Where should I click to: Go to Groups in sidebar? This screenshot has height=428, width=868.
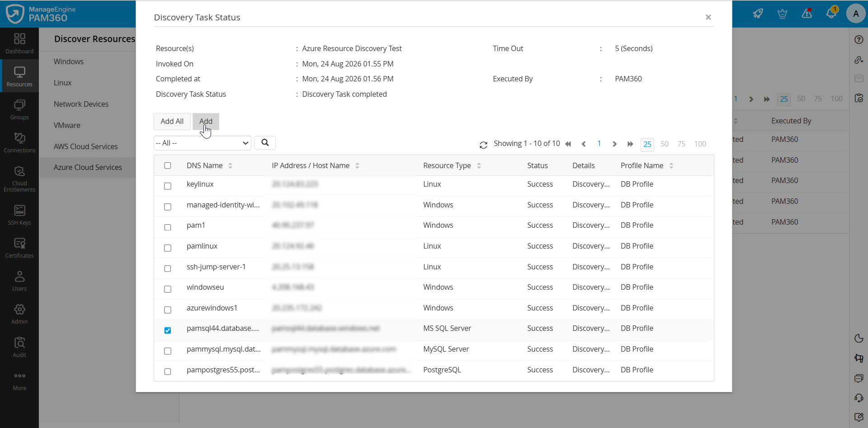(19, 110)
